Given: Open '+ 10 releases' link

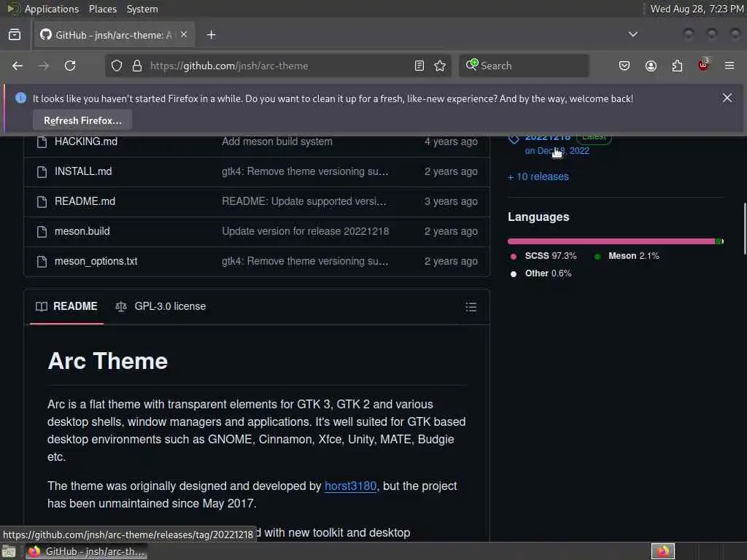Looking at the screenshot, I should 538,176.
